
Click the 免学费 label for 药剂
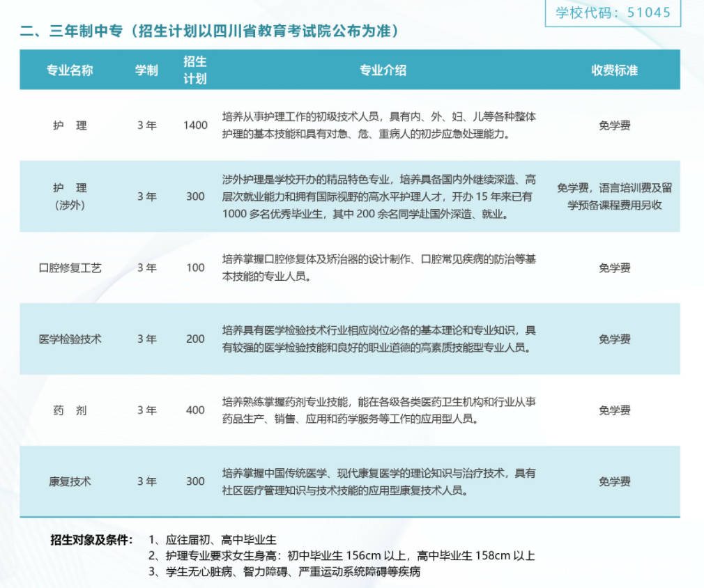pos(613,410)
